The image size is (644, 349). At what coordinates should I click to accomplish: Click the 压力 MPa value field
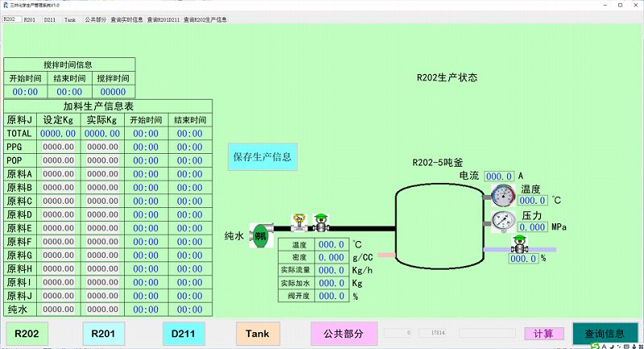click(532, 227)
